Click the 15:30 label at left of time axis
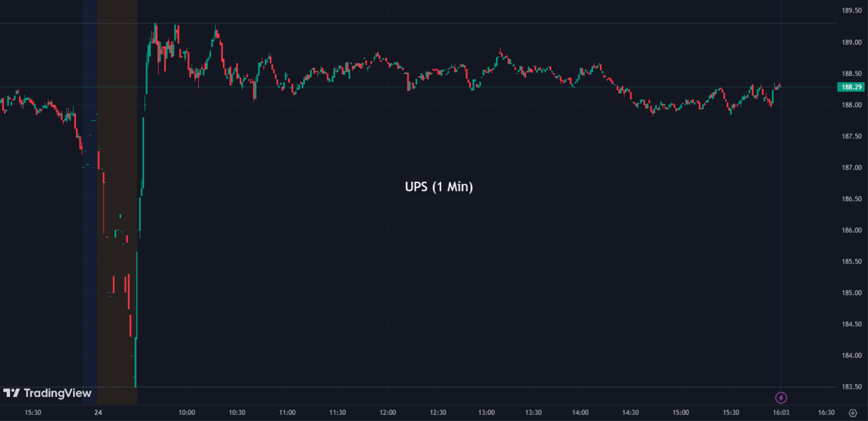This screenshot has width=868, height=421. (x=33, y=412)
